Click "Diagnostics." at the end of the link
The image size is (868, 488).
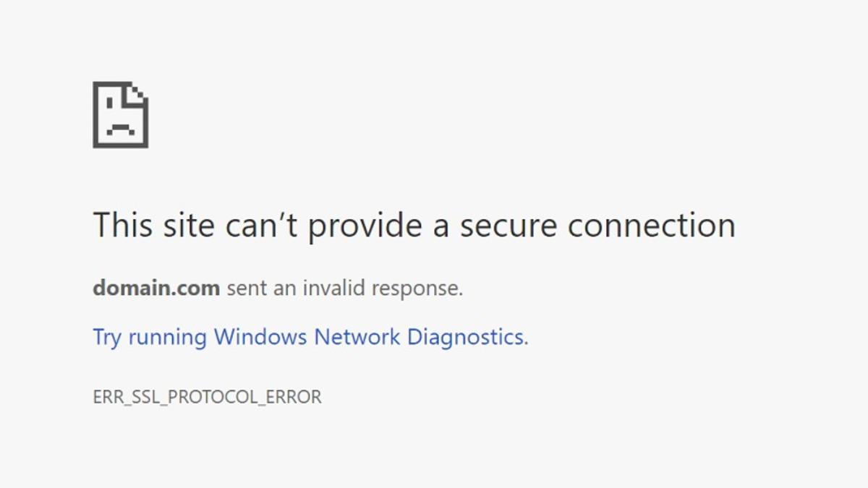pos(468,337)
